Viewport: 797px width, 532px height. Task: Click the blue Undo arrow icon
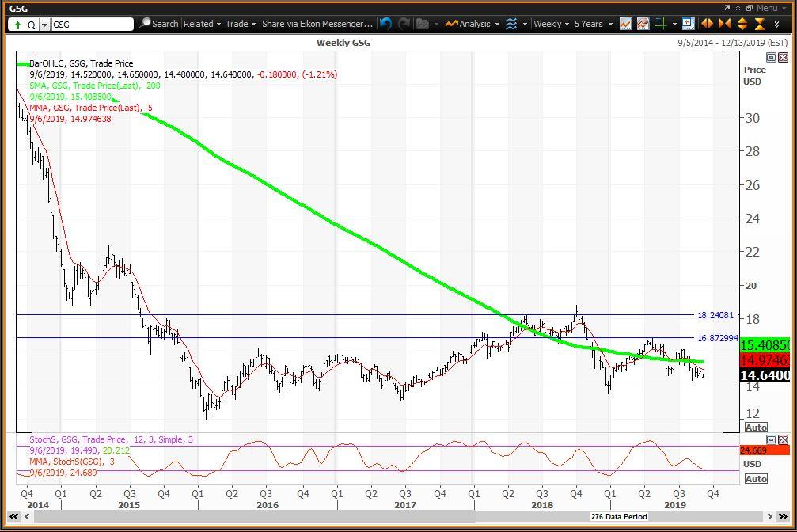(x=385, y=24)
